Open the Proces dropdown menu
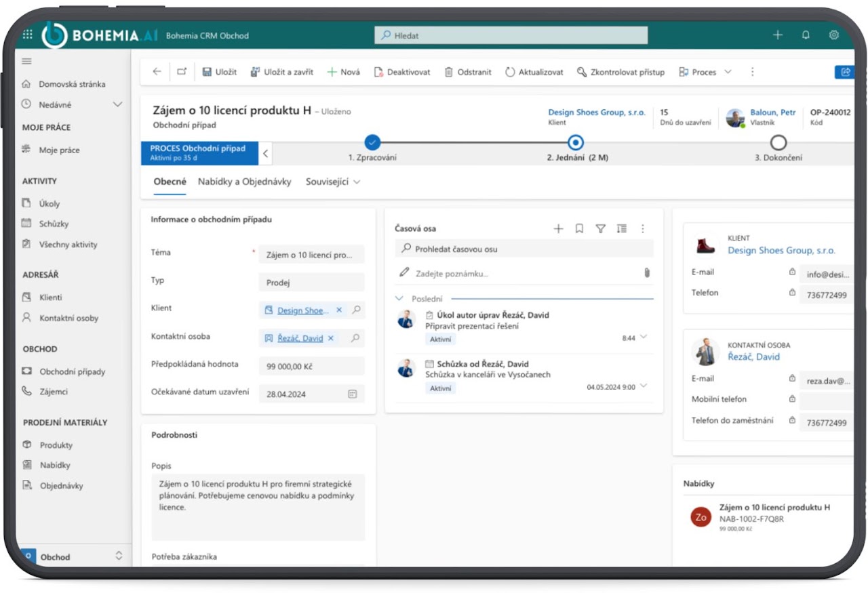The height and width of the screenshot is (593, 868). pos(705,72)
